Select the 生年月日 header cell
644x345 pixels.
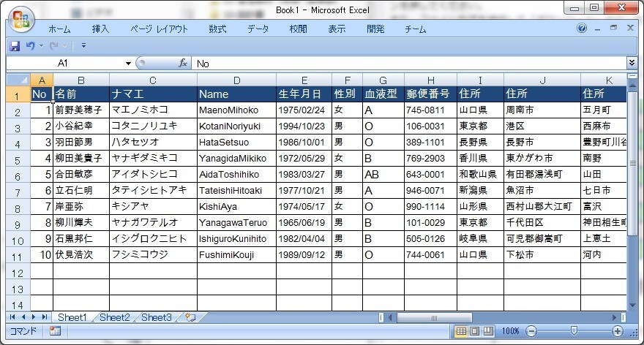304,94
